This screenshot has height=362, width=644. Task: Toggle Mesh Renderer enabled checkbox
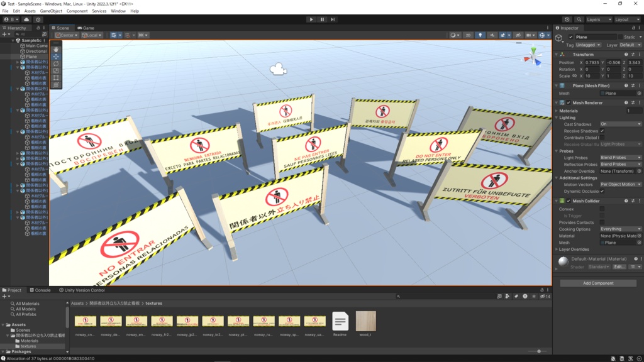(x=569, y=102)
